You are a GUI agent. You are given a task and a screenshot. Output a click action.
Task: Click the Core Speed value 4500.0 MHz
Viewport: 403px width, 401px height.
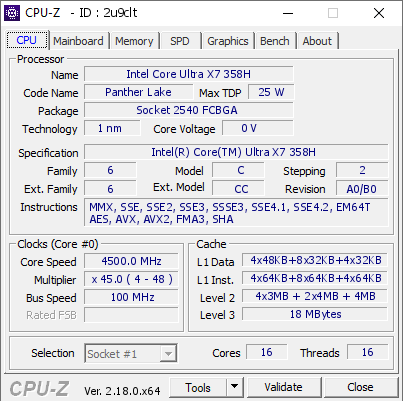pyautogui.click(x=131, y=261)
